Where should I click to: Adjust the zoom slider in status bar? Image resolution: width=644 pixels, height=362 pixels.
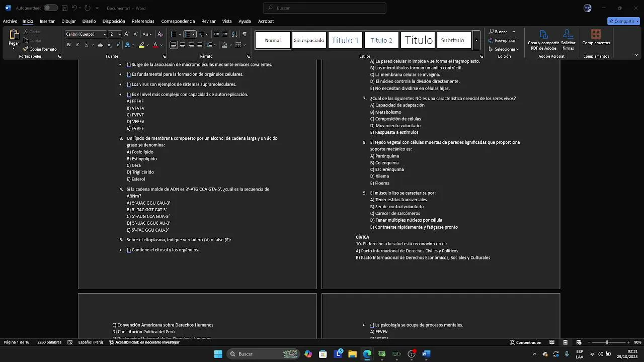coord(607,342)
